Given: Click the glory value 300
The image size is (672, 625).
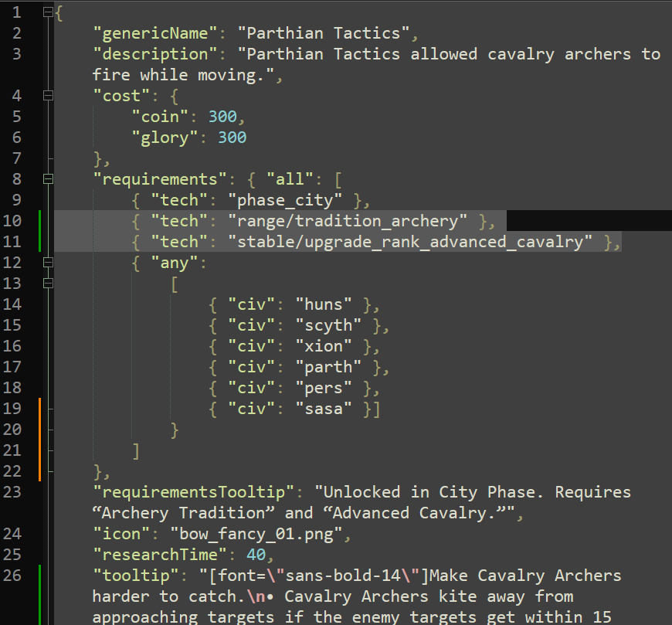Looking at the screenshot, I should 232,138.
